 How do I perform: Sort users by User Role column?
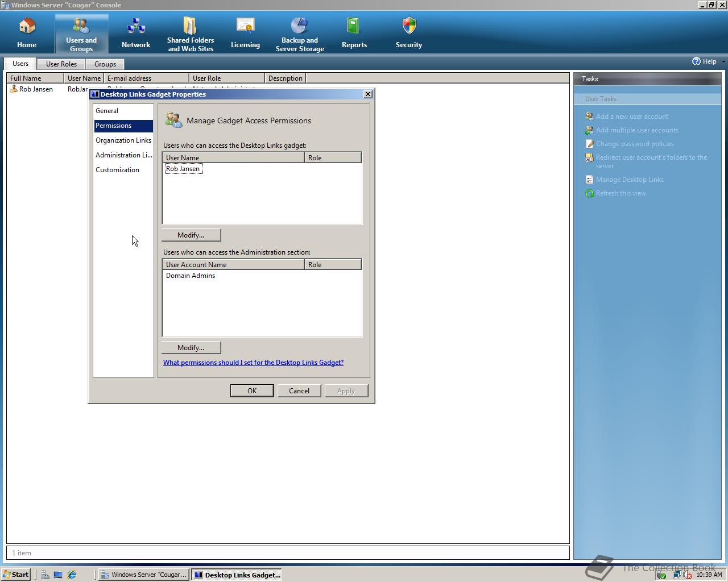pyautogui.click(x=227, y=78)
